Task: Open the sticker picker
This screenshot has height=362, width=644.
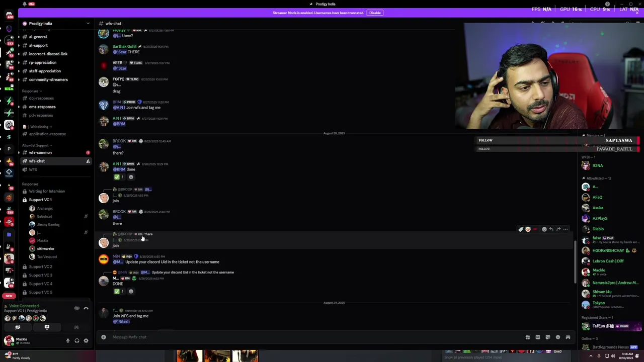Action: click(548, 337)
